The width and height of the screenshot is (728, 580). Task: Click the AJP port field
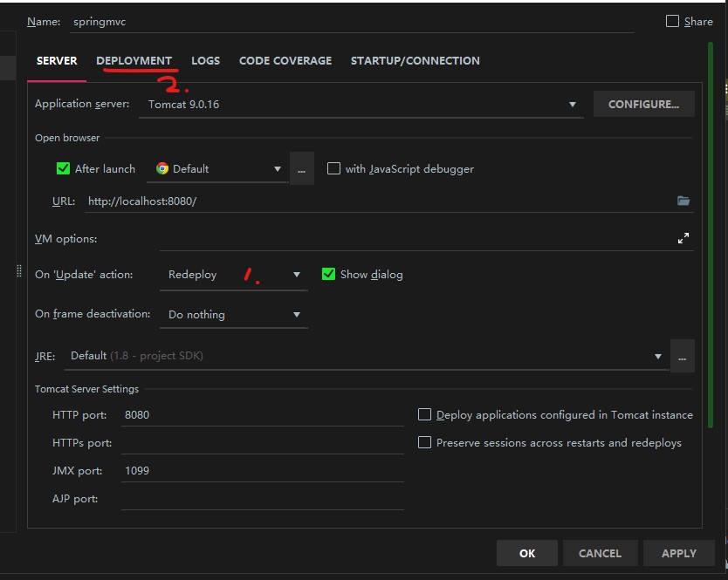pyautogui.click(x=263, y=499)
